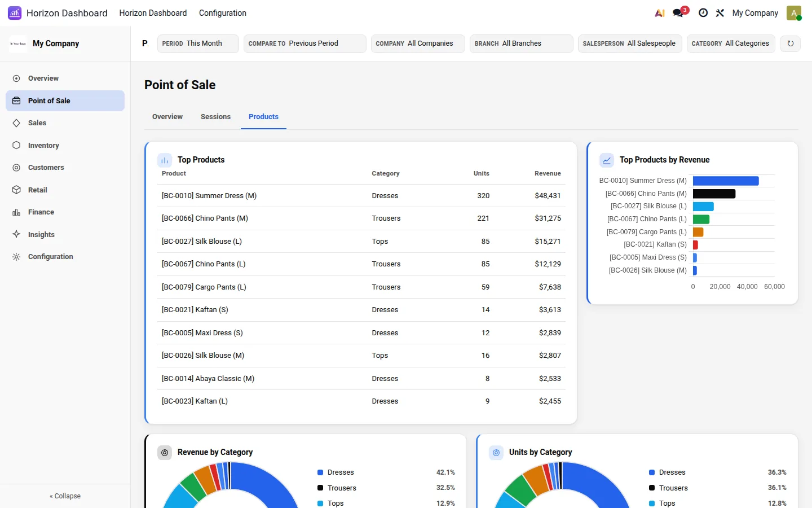Open Point of Sale in sidebar
The image size is (812, 508).
pos(65,101)
